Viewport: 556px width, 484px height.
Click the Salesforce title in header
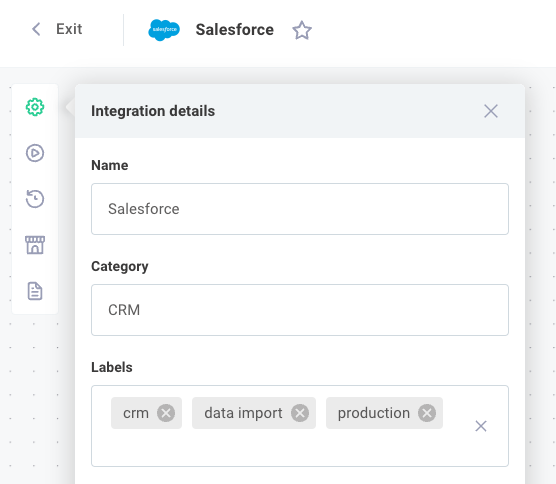tap(235, 30)
